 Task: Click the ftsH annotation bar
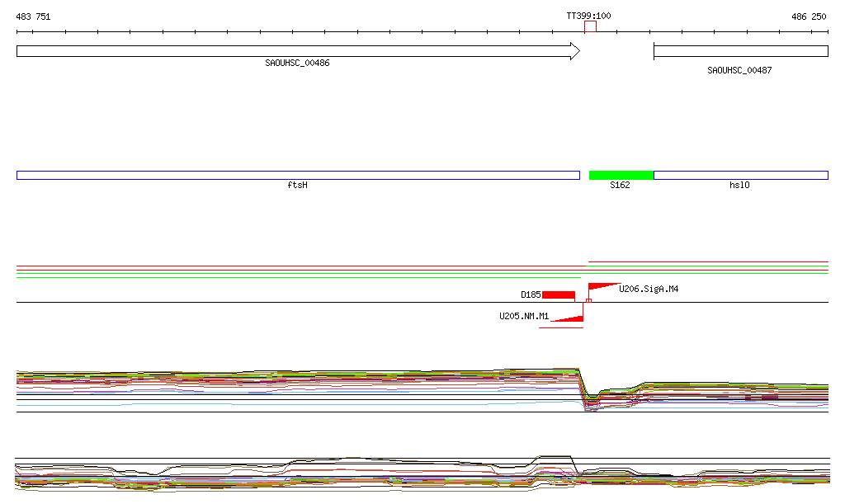pyautogui.click(x=297, y=175)
